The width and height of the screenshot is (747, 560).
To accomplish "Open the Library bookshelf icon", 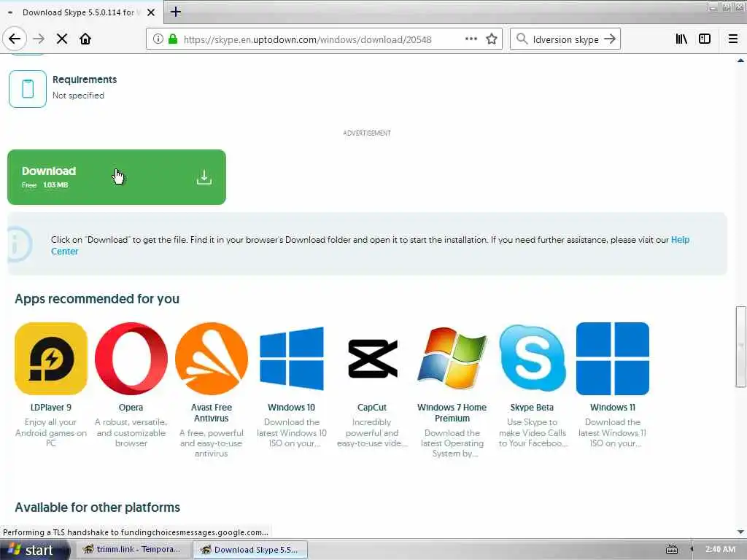I will [681, 39].
